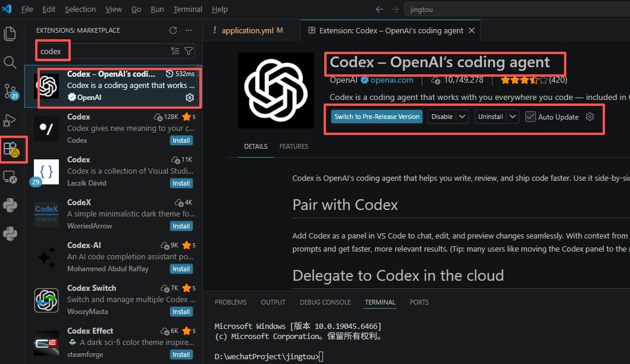Open the Selection menu

tap(80, 10)
